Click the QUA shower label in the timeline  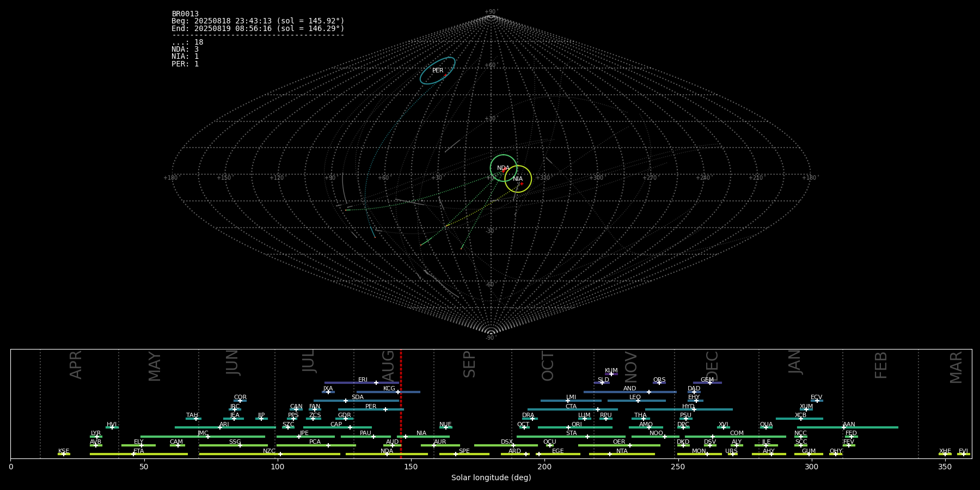[766, 425]
